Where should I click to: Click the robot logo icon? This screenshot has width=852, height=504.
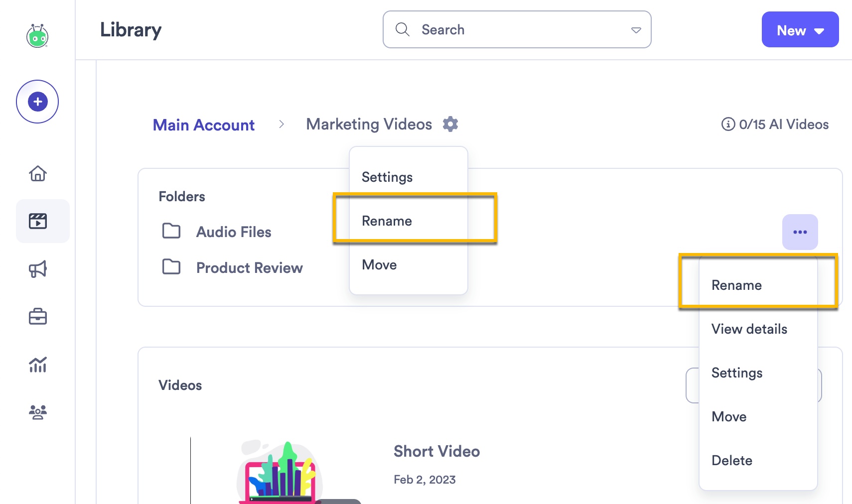tap(37, 36)
